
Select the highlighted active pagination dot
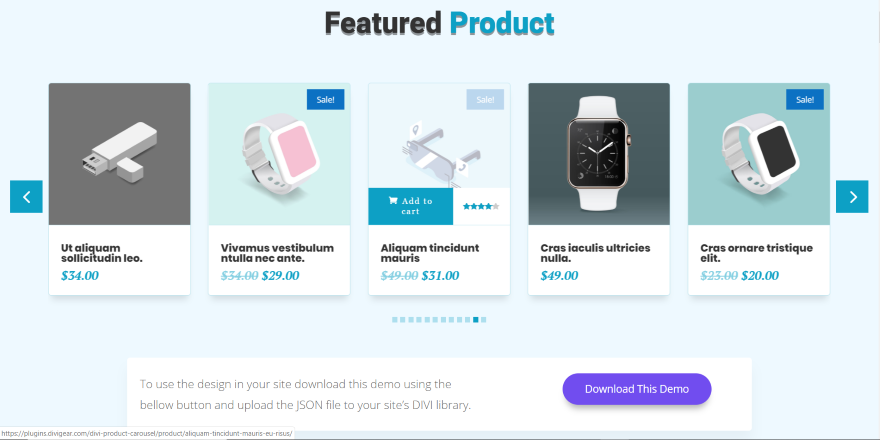click(476, 320)
